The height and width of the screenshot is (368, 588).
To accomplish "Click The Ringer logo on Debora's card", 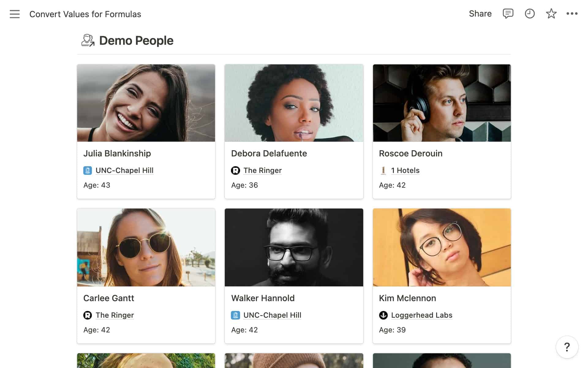I will click(x=235, y=171).
